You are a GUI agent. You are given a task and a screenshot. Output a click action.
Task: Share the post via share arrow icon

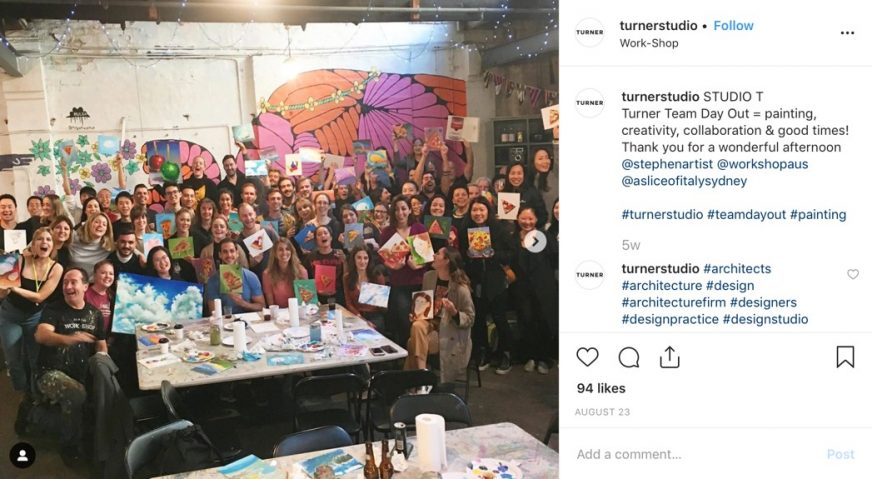tap(670, 357)
